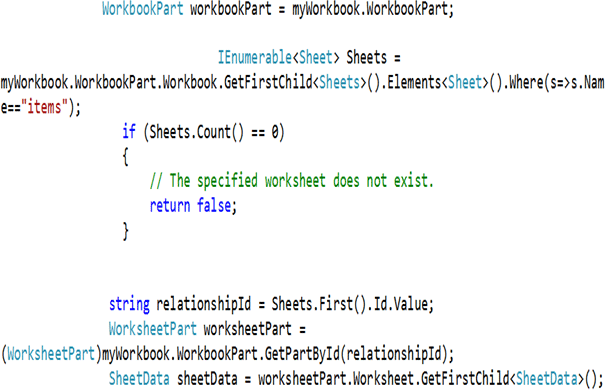Click the 'WorkbookPart workbookPart' declaration line
The image size is (605, 390).
[x=278, y=9]
